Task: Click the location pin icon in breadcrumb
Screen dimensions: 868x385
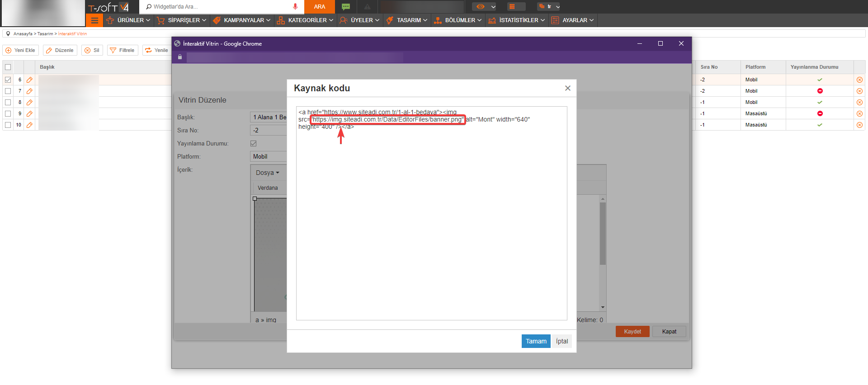Action: (x=8, y=33)
